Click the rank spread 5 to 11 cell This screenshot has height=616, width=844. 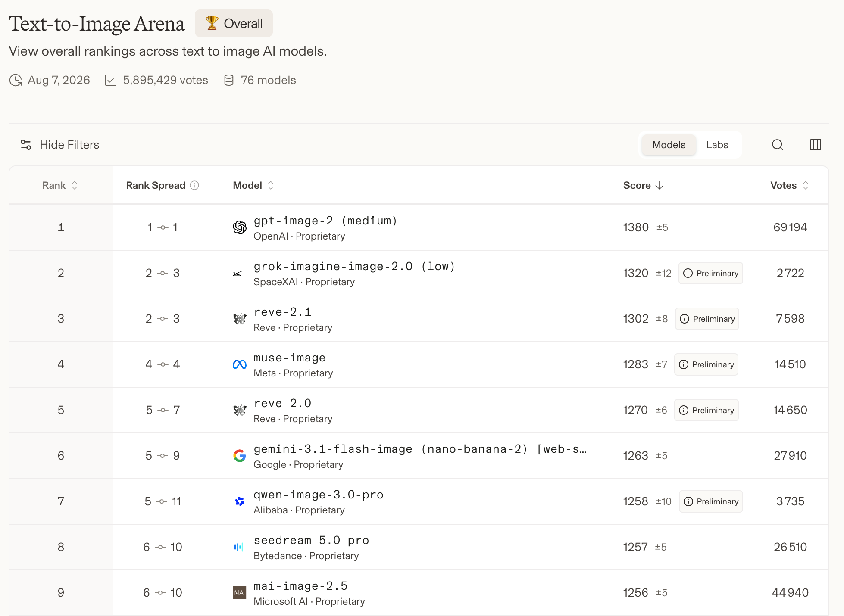tap(163, 501)
